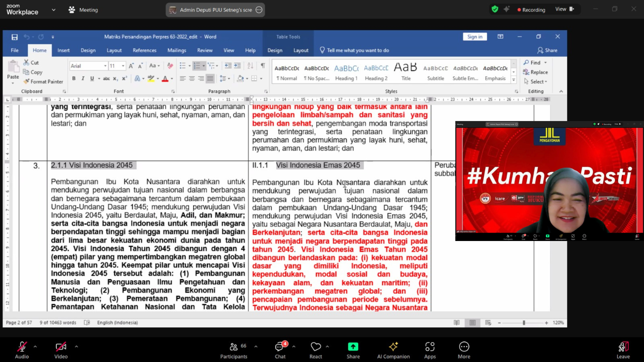The height and width of the screenshot is (362, 644).
Task: Click the Save icon in Word title bar
Action: (14, 37)
